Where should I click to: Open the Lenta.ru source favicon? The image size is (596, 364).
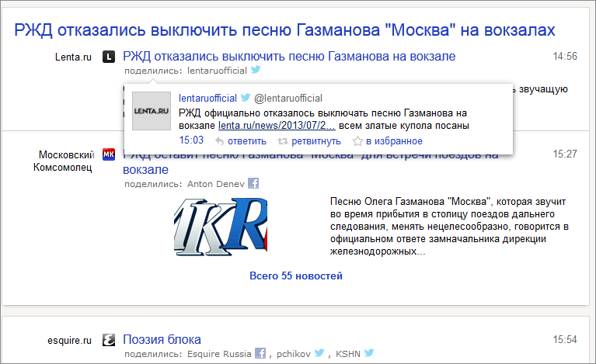pos(109,57)
